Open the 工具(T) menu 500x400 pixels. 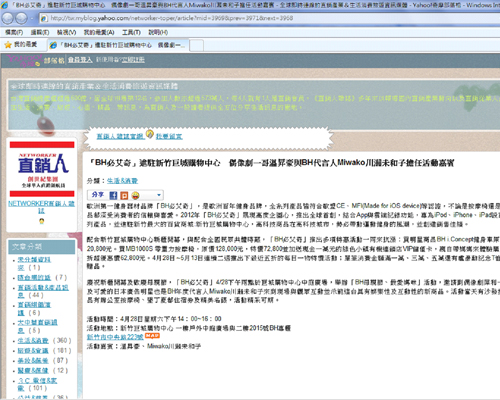click(x=131, y=32)
